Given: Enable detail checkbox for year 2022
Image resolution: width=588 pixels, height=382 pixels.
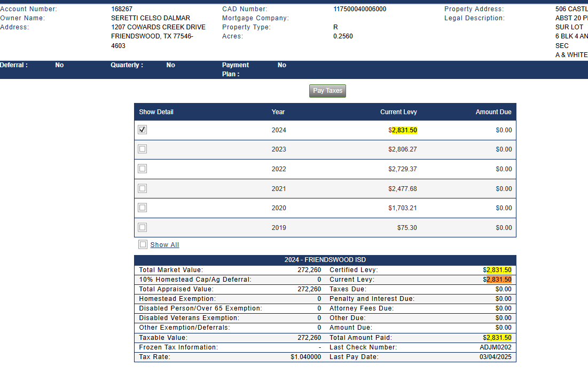Looking at the screenshot, I should 142,169.
